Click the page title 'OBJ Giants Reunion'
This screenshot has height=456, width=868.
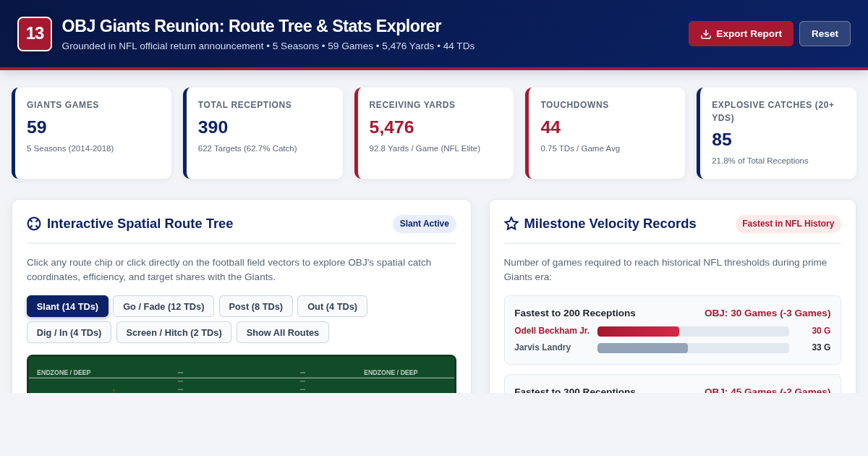coord(251,26)
